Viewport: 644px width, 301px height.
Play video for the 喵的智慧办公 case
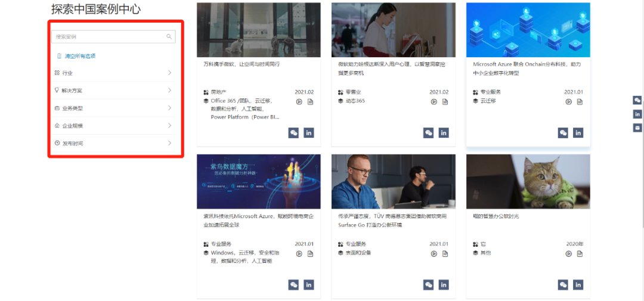[x=568, y=254]
